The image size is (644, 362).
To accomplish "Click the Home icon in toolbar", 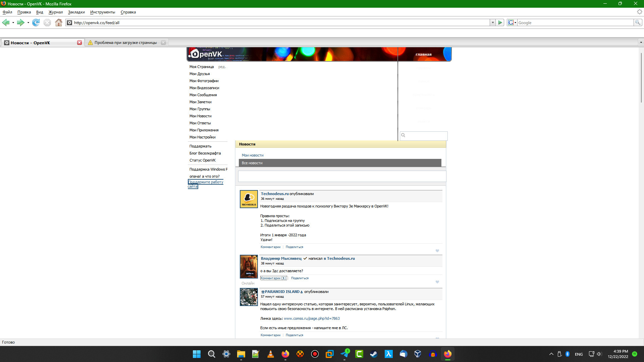I will (59, 22).
